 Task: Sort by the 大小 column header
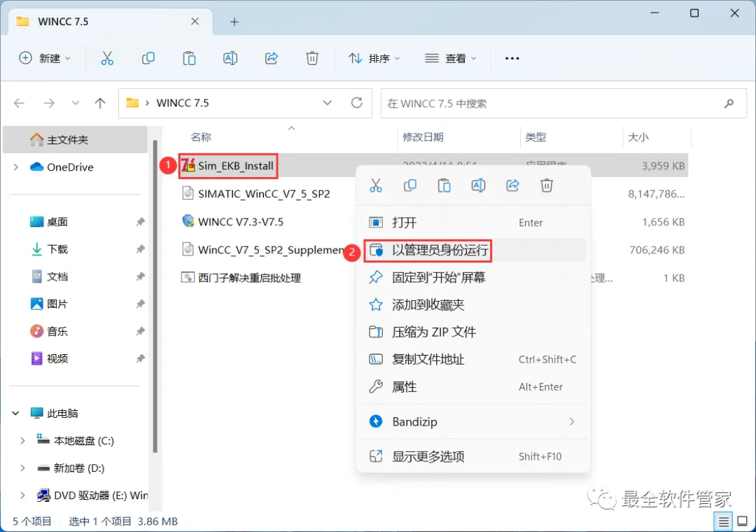click(x=638, y=137)
